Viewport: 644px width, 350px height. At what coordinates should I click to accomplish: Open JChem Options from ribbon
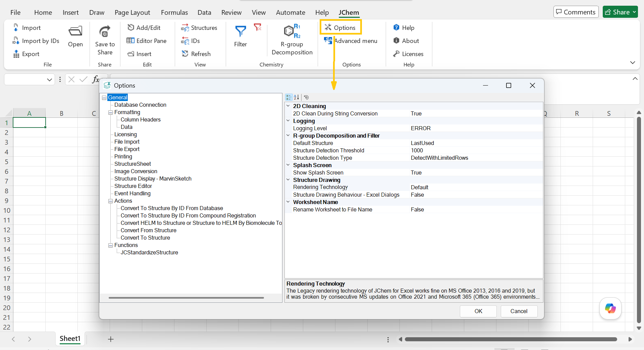point(340,28)
